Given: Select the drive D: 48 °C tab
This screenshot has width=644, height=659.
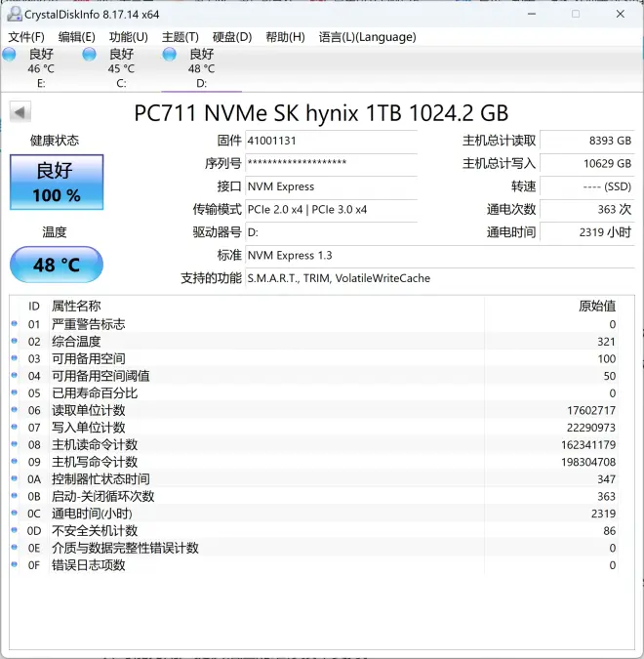Looking at the screenshot, I should click(x=201, y=68).
